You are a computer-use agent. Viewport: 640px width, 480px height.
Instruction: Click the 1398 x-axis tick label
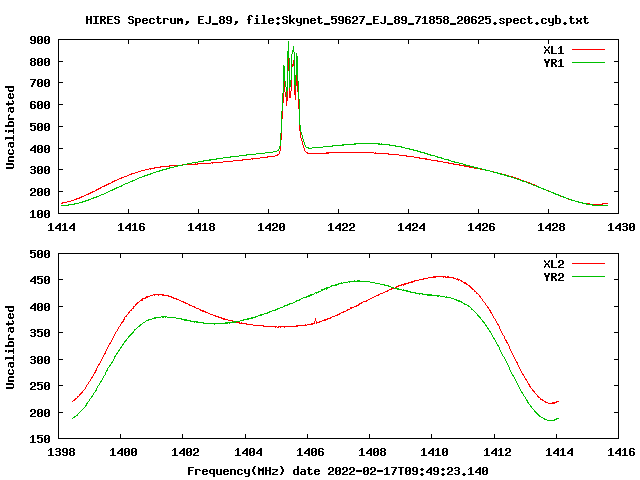pyautogui.click(x=61, y=452)
